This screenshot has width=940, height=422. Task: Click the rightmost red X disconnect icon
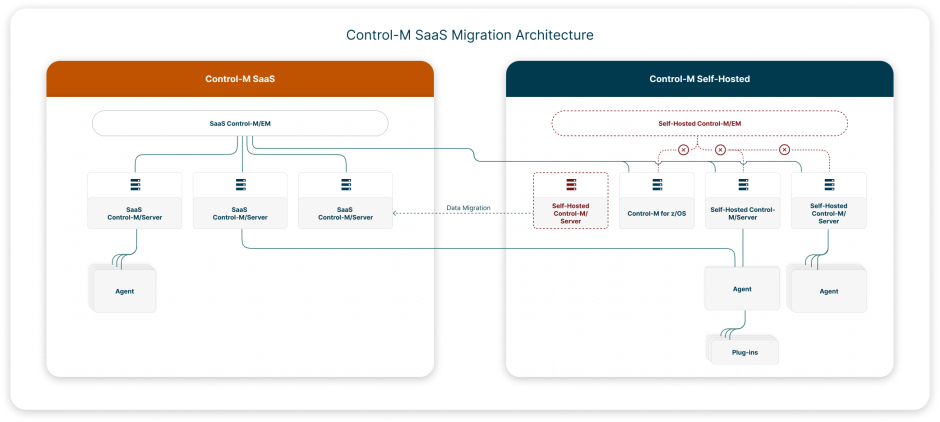(x=784, y=150)
